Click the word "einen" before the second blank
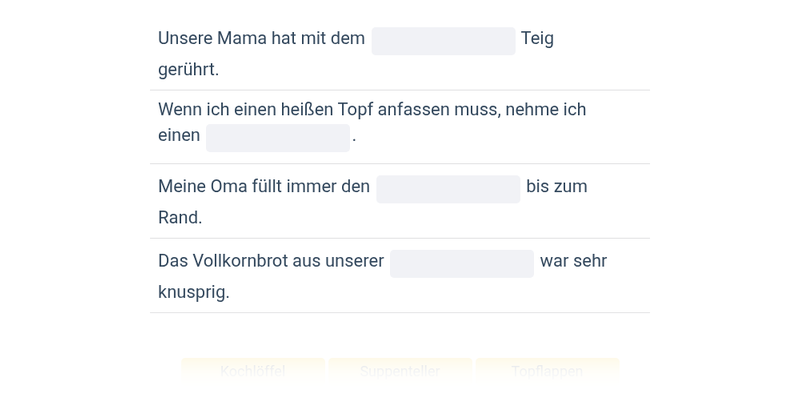Image resolution: width=800 pixels, height=400 pixels. pos(179,135)
